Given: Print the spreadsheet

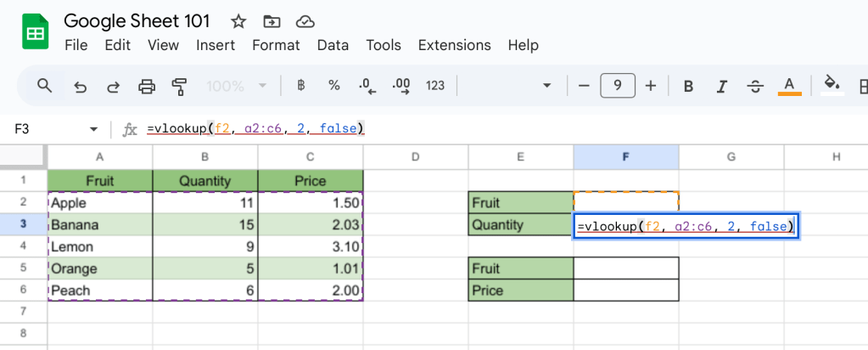Looking at the screenshot, I should click(x=147, y=86).
